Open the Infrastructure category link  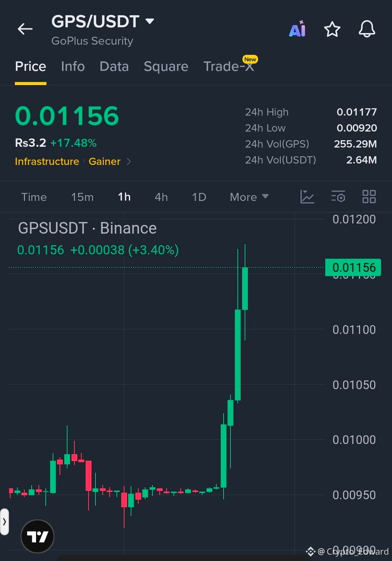47,161
